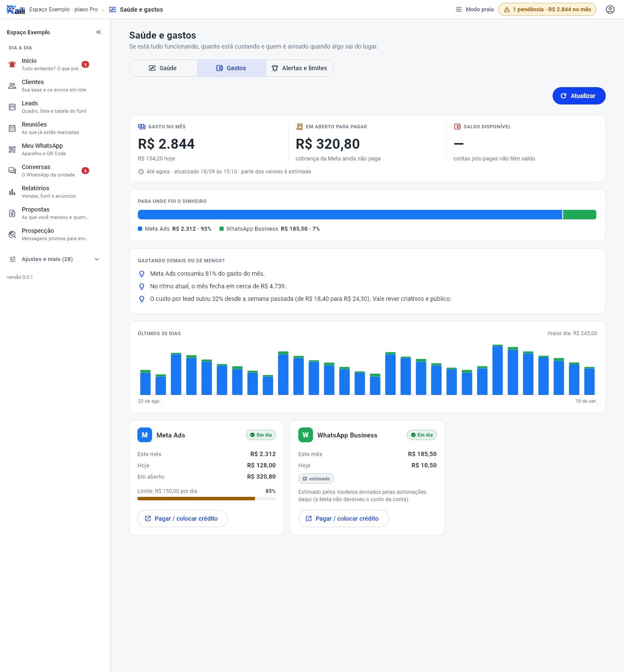Click the red badge on Conversas
The image size is (624, 672).
tap(85, 171)
